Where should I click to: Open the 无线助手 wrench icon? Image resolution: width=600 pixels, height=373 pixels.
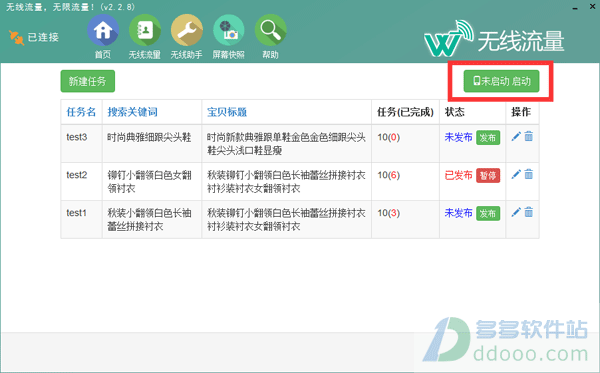[186, 31]
